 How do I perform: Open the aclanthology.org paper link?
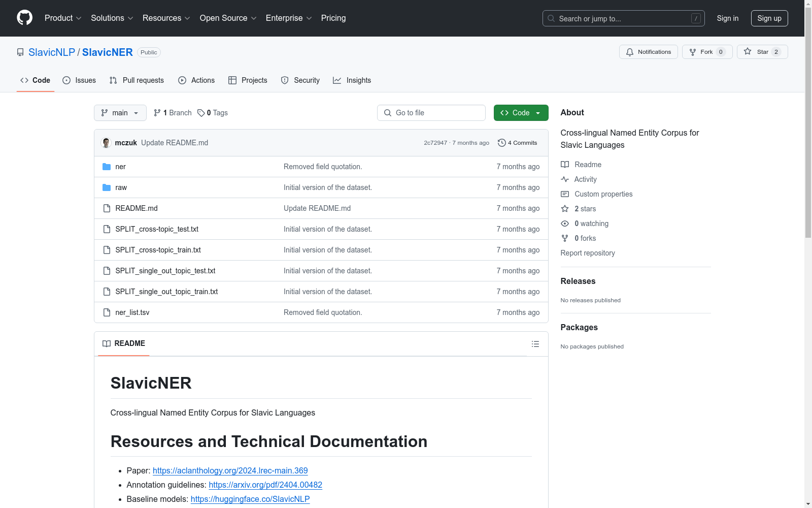[230, 470]
